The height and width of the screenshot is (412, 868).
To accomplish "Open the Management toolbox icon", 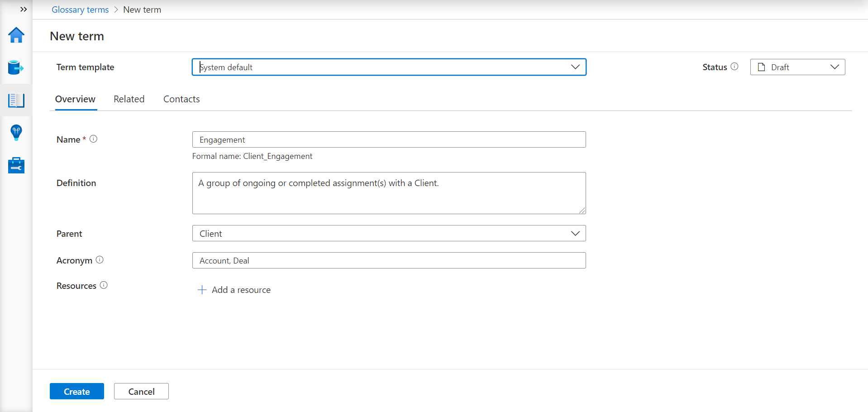I will 16,165.
